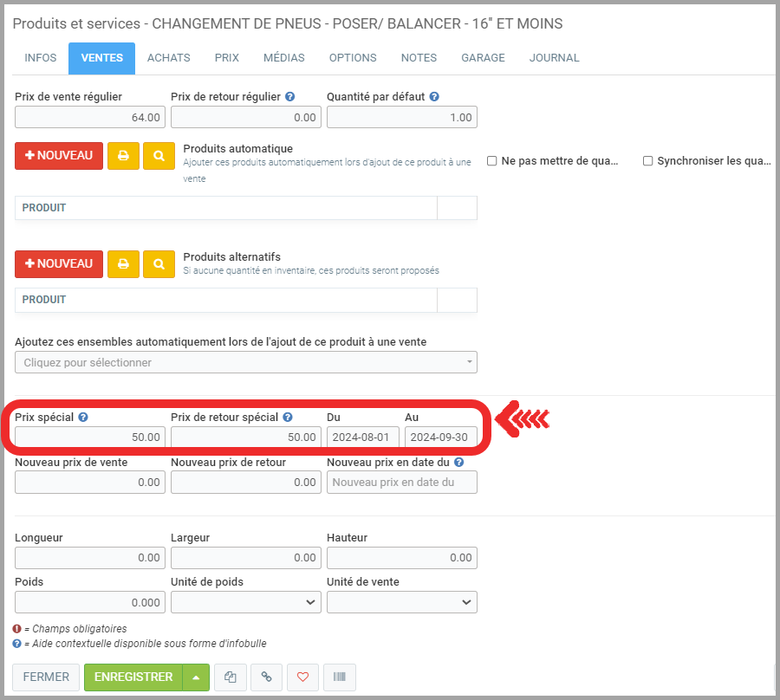Enable the 'Ne pas mettre de qua...' checkbox

pos(491,161)
